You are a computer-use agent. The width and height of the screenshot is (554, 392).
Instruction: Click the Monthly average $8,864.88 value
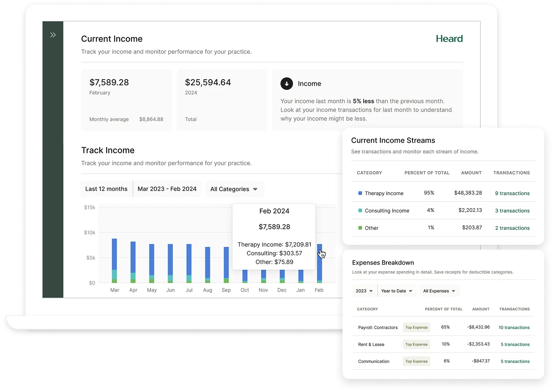click(151, 120)
